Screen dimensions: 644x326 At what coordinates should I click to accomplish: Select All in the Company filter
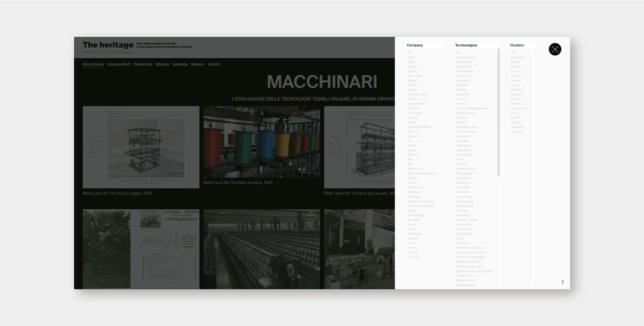tap(409, 52)
